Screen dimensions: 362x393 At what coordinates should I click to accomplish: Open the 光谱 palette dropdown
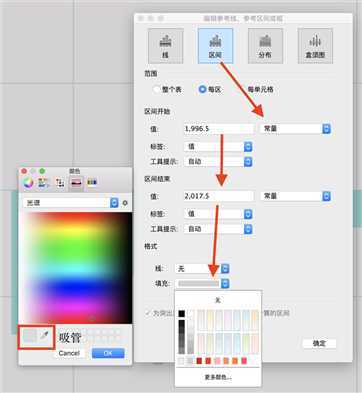[x=71, y=203]
